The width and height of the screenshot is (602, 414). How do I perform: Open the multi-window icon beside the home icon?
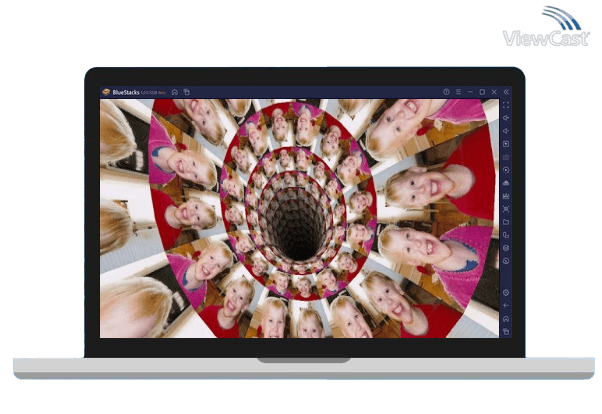pyautogui.click(x=187, y=92)
